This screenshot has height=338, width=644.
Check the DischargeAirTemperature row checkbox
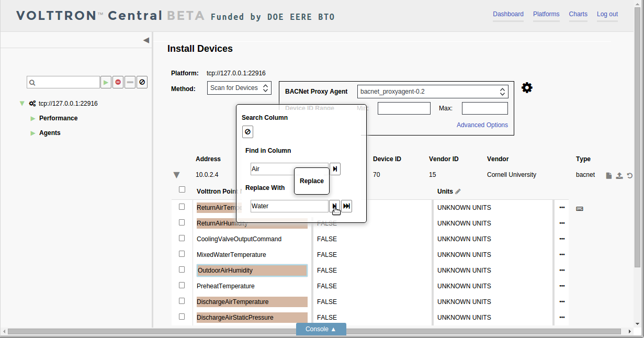[182, 301]
